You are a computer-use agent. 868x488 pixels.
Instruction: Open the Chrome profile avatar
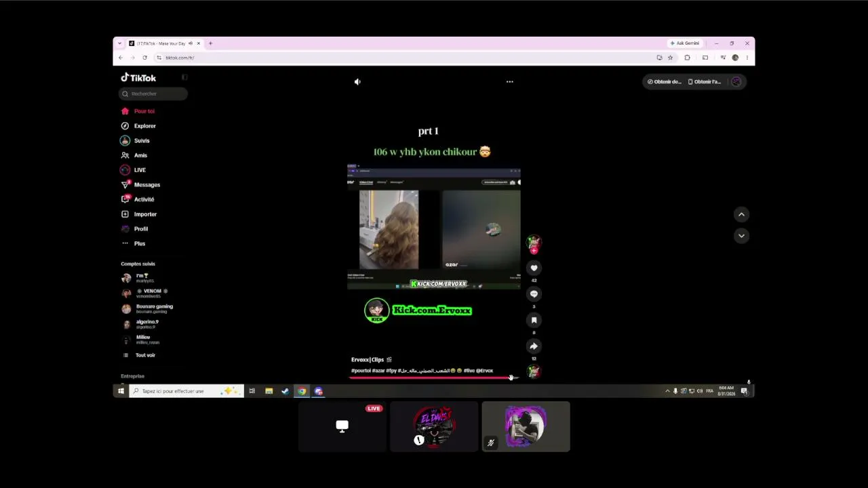pos(735,58)
